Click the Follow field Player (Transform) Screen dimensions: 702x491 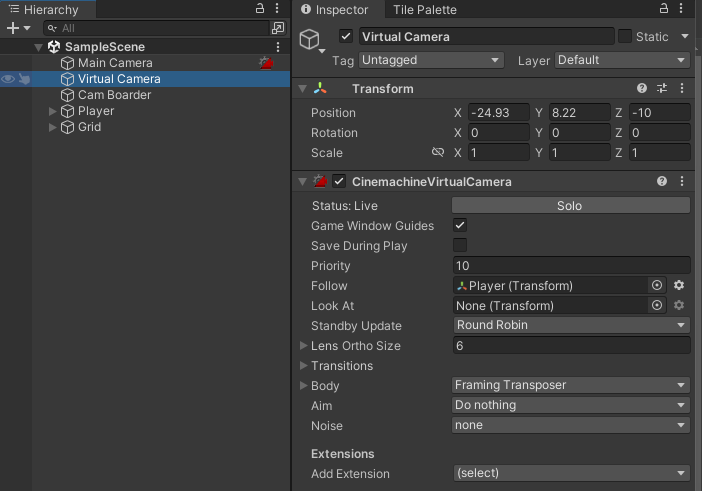point(551,286)
